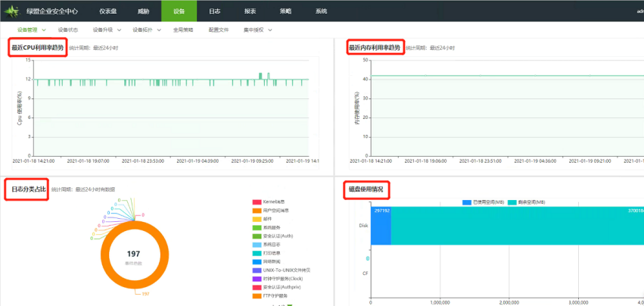The width and height of the screenshot is (644, 306).
Task: Hide 用户空间消息 series via legend
Action: click(256, 210)
